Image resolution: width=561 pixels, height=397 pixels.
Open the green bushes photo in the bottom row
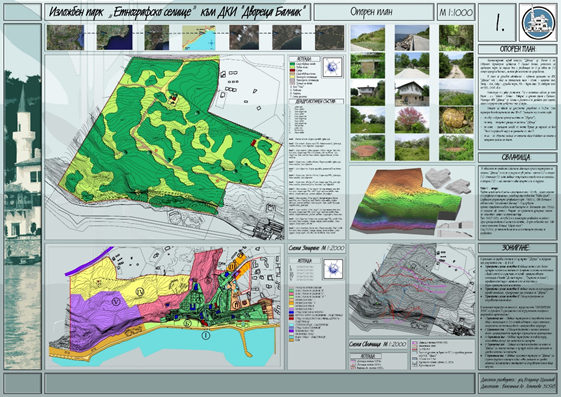tap(412, 147)
